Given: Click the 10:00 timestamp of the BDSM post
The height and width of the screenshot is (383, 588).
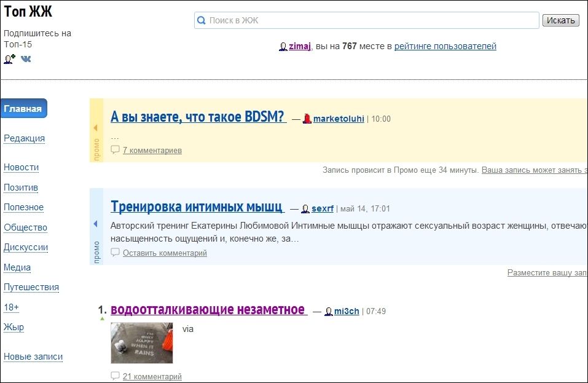Looking at the screenshot, I should [381, 119].
